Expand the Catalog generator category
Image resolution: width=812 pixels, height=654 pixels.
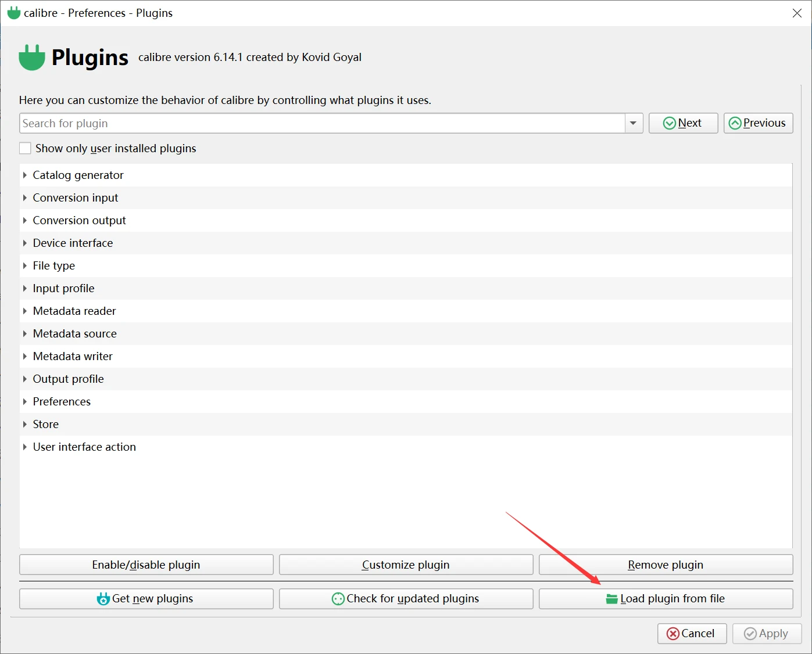tap(25, 175)
